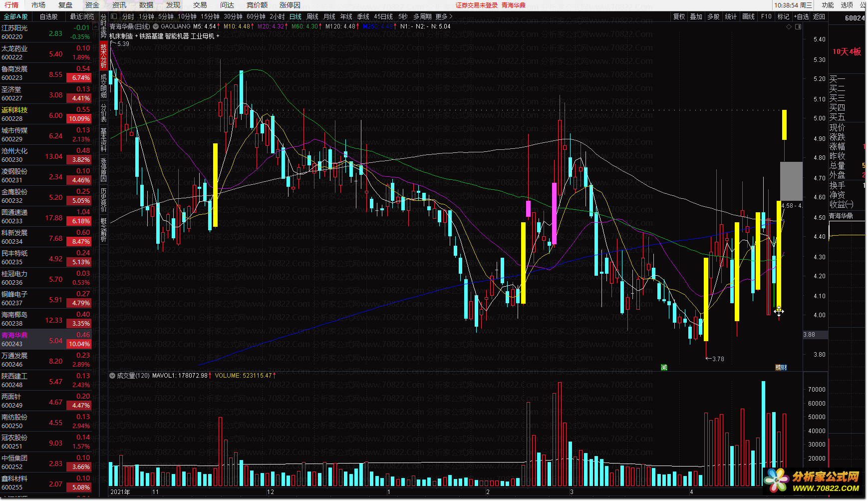Open the 行情 menu
The image size is (868, 501).
11,5
